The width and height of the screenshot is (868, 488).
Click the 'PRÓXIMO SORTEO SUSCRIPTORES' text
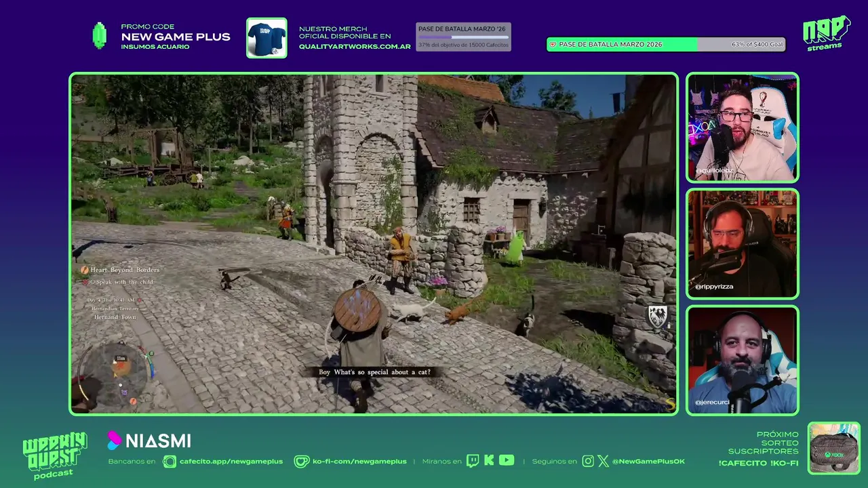point(764,443)
